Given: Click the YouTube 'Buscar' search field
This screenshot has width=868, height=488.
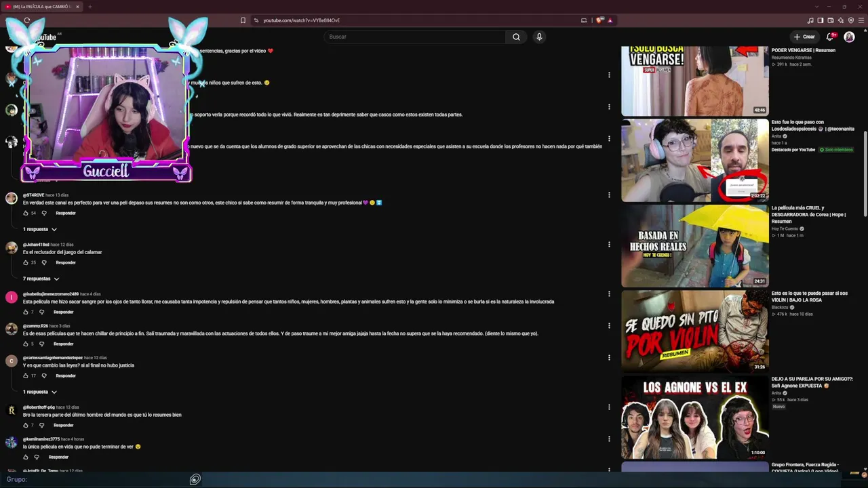Looking at the screenshot, I should (415, 37).
